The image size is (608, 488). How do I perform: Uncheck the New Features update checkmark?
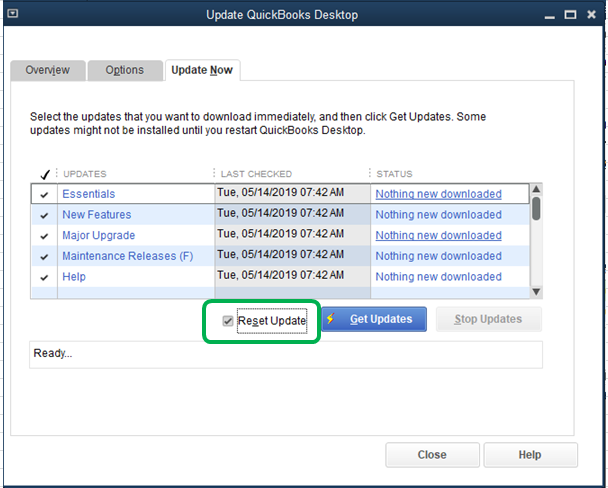tap(44, 215)
